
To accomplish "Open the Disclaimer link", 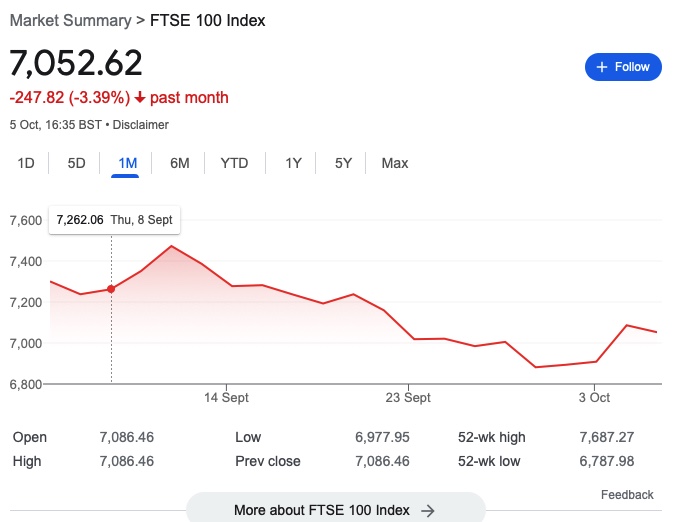I will click(x=141, y=125).
